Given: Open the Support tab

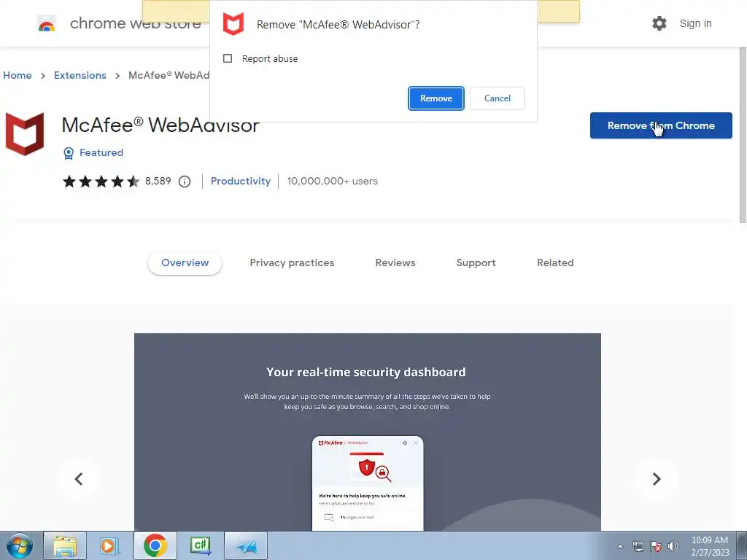Looking at the screenshot, I should coord(476,262).
